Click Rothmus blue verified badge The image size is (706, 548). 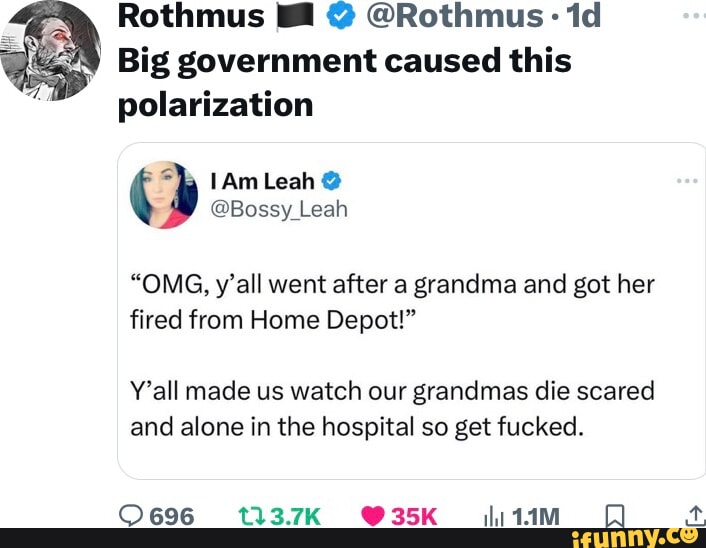[x=341, y=17]
